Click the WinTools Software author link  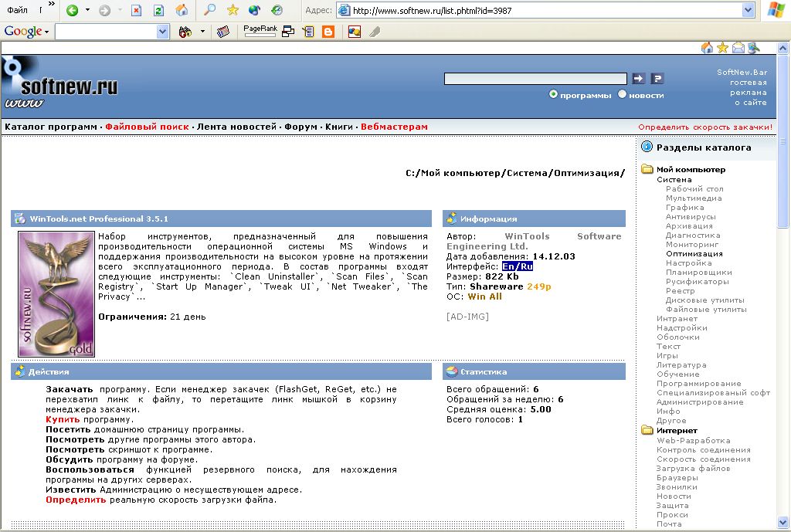coord(535,241)
